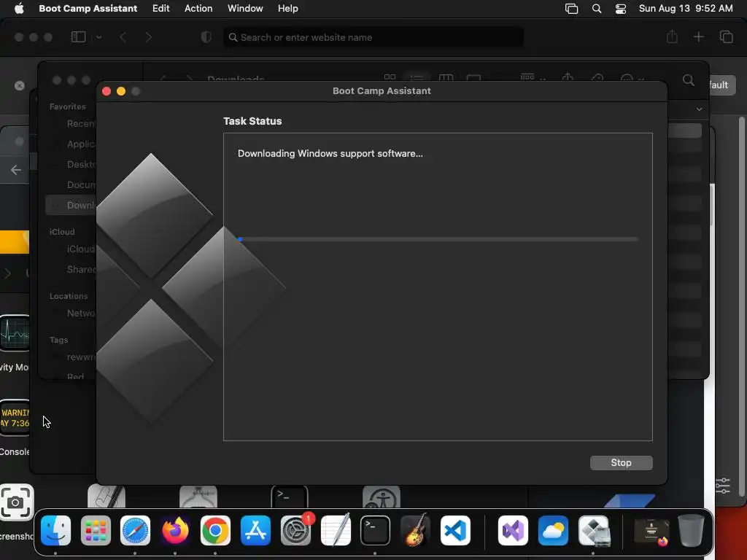Click the Stage Manager icon in the menu bar

coord(571,9)
